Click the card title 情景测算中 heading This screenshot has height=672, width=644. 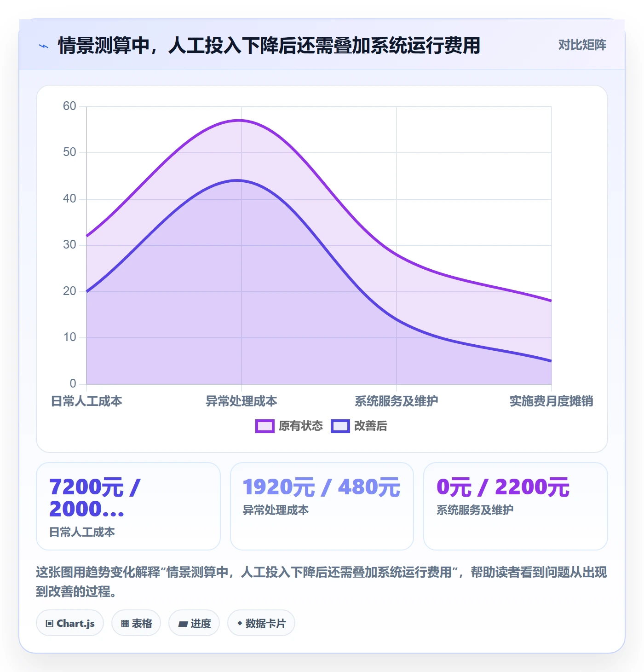coord(269,46)
